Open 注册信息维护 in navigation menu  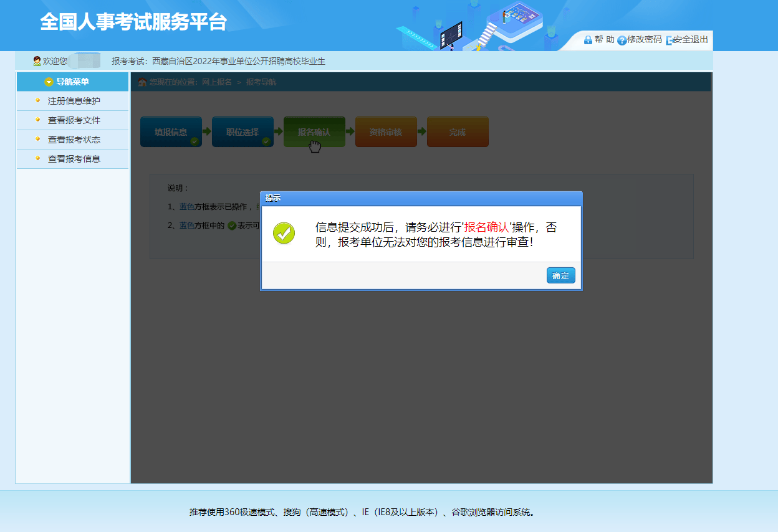pyautogui.click(x=74, y=101)
